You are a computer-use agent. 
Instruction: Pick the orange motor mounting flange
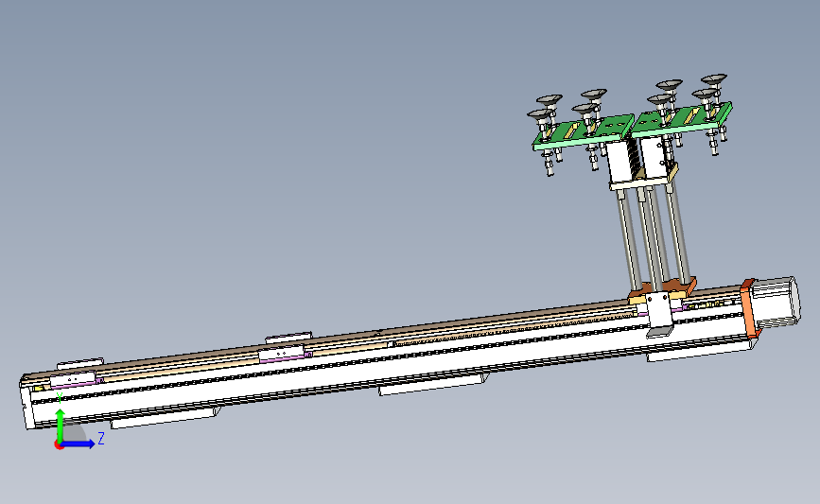coord(749,309)
